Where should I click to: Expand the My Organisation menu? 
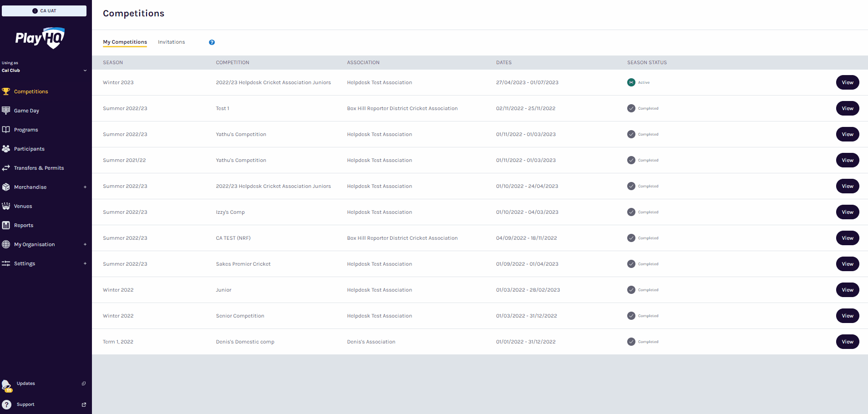[85, 244]
